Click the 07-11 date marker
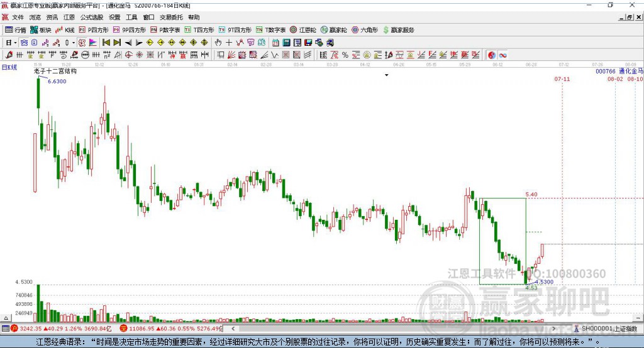The image size is (644, 348). click(562, 79)
